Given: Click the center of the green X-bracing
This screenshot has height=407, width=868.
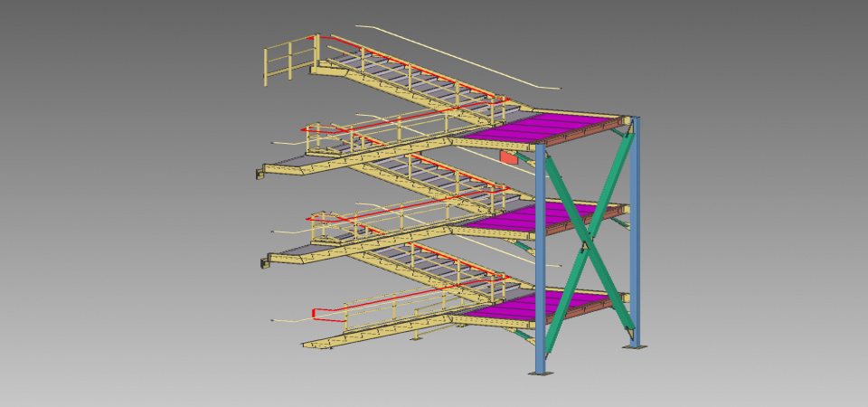Looking at the screenshot, I should pyautogui.click(x=587, y=242).
